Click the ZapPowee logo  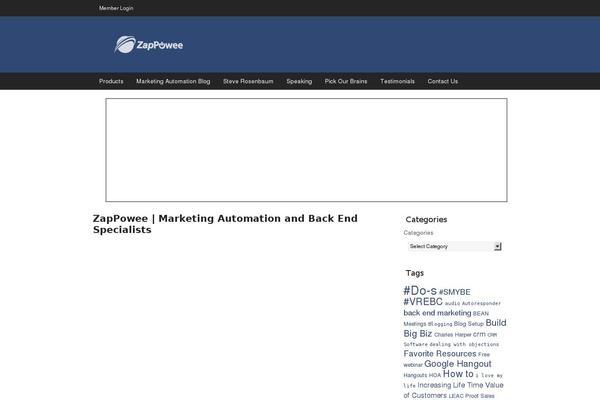(x=149, y=45)
